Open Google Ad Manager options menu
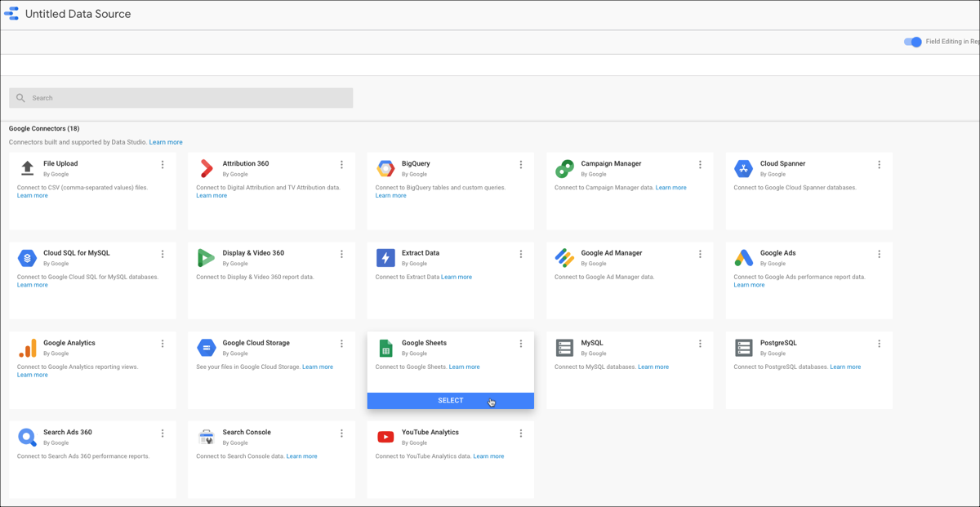This screenshot has width=980, height=507. pyautogui.click(x=700, y=255)
